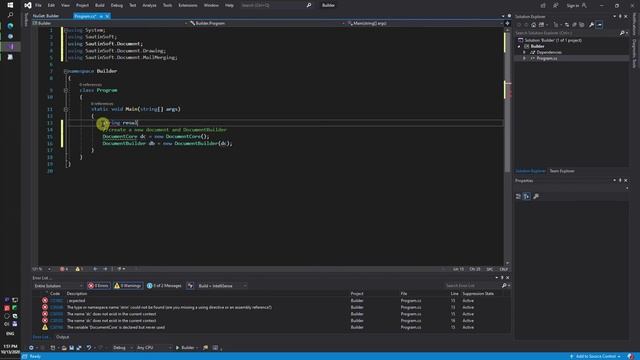Image resolution: width=640 pixels, height=360 pixels.
Task: Collapse the class Program code block
Action: click(x=65, y=90)
